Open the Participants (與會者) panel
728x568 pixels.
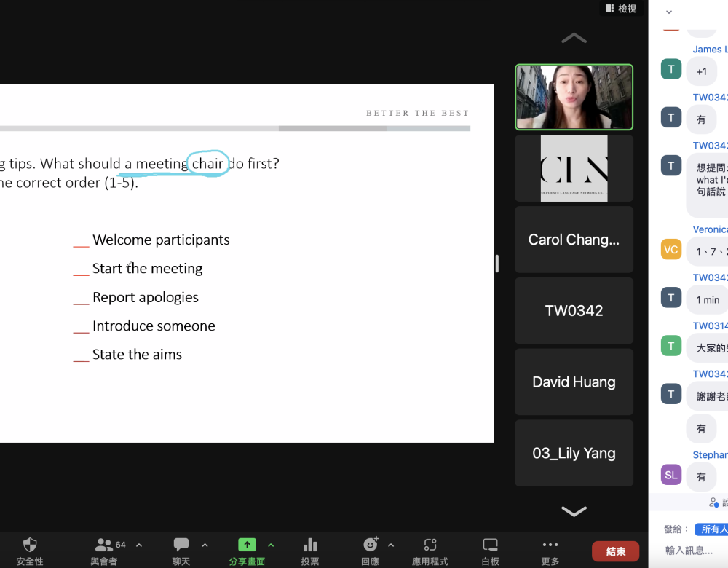(104, 545)
